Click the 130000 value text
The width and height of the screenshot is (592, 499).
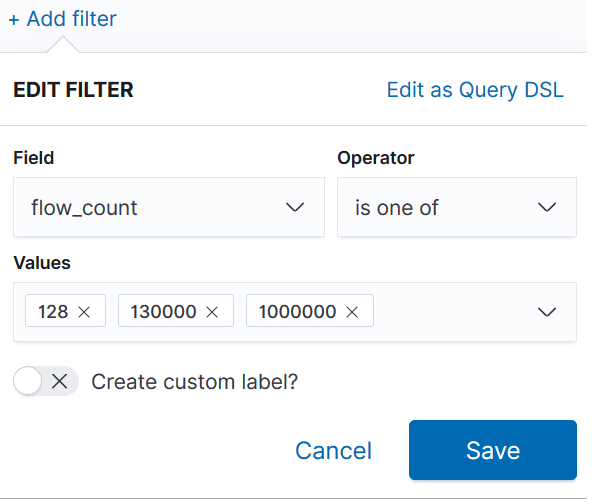(x=163, y=312)
